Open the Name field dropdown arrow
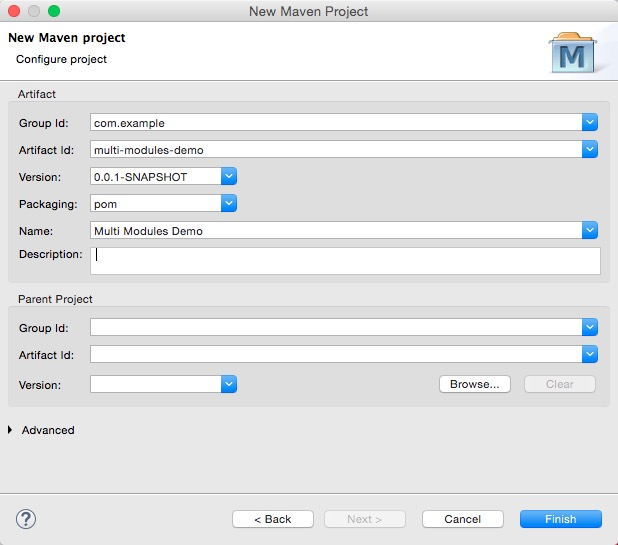The width and height of the screenshot is (618, 545). coord(590,231)
